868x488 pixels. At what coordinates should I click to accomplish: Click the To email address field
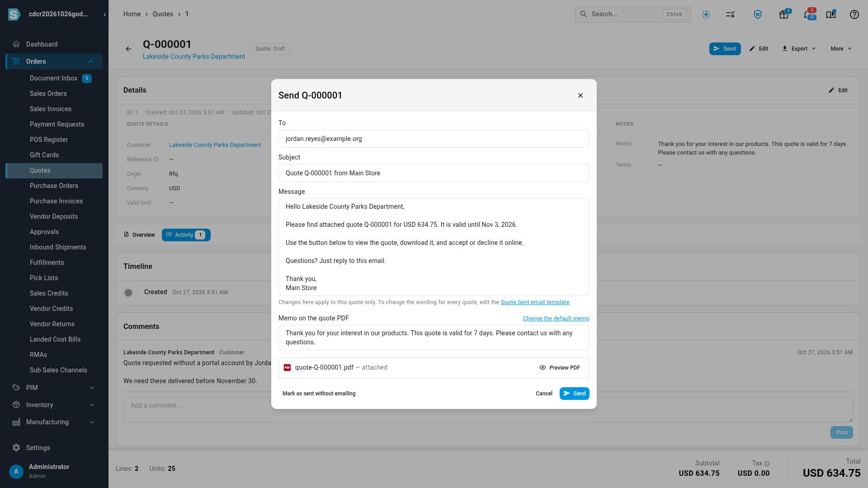[434, 139]
